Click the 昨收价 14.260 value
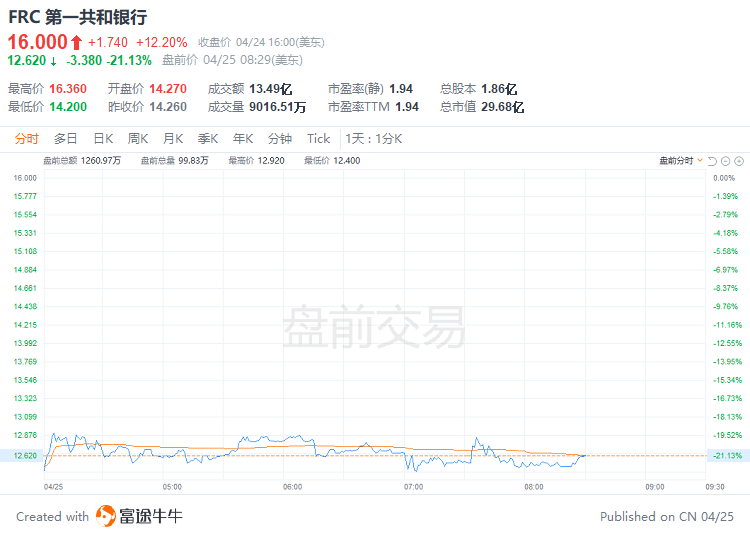 [x=168, y=107]
